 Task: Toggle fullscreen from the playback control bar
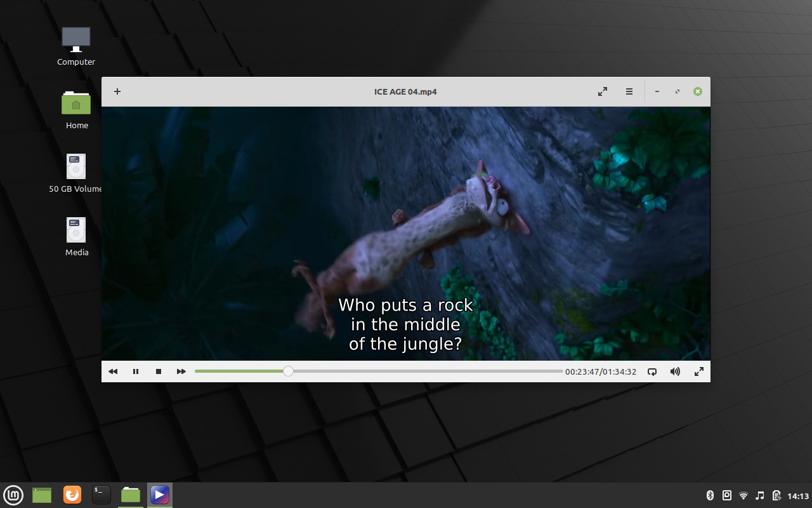pyautogui.click(x=699, y=371)
